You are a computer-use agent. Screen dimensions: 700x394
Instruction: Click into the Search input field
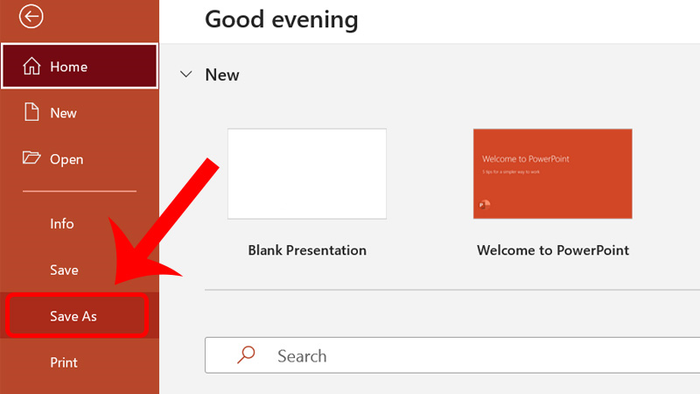pyautogui.click(x=452, y=355)
